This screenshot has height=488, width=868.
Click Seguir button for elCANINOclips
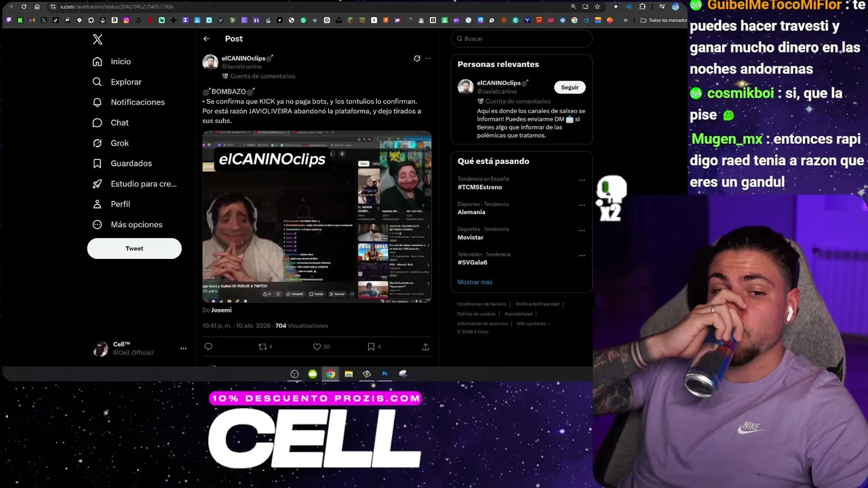coord(570,87)
